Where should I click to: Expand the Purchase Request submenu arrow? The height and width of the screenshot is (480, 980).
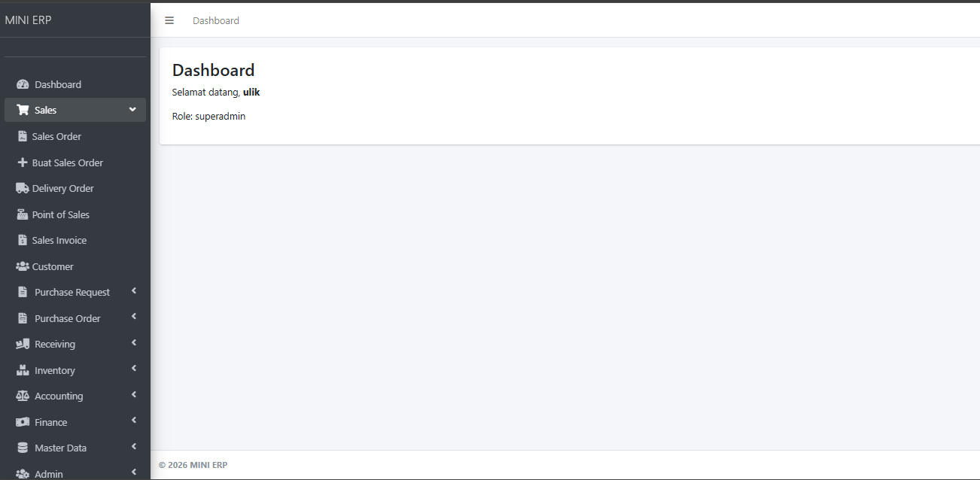pos(134,291)
